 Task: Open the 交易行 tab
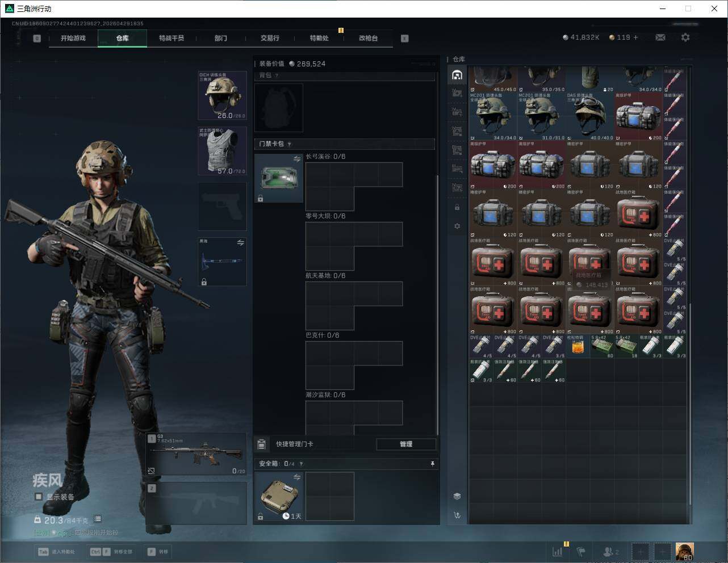pos(270,38)
